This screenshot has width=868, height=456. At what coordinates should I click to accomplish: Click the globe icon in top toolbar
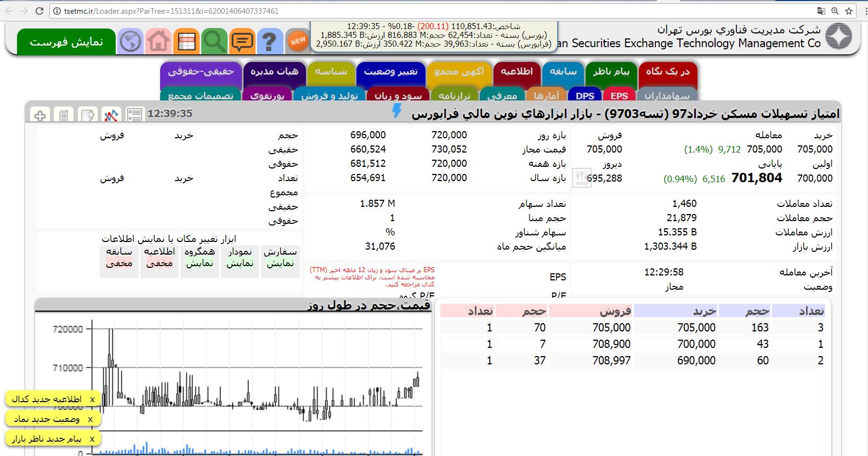click(131, 42)
